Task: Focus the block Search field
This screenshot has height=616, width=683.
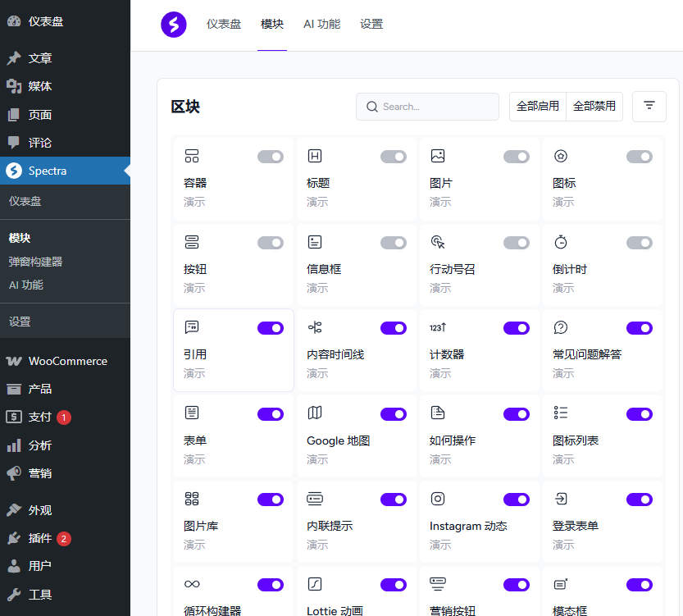Action: coord(427,107)
